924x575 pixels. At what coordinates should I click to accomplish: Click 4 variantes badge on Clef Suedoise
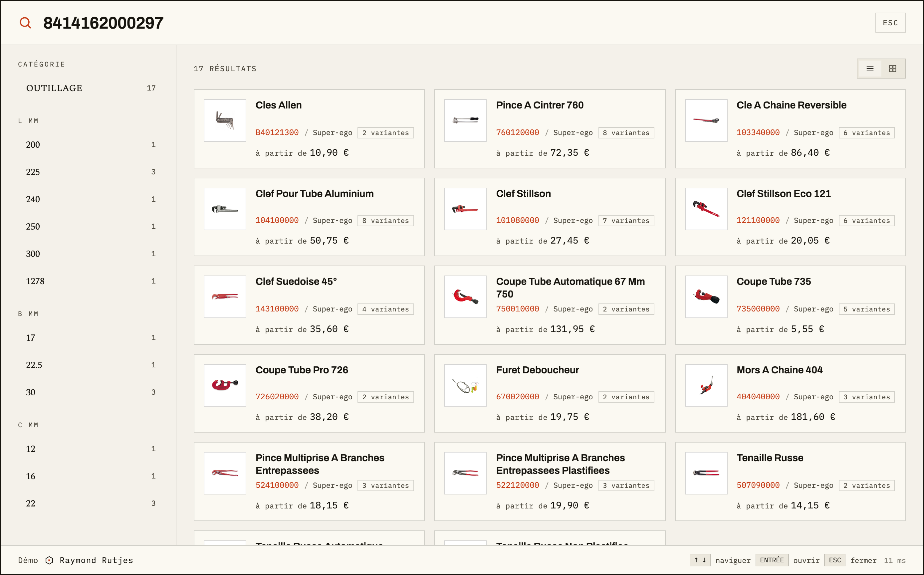coord(385,309)
